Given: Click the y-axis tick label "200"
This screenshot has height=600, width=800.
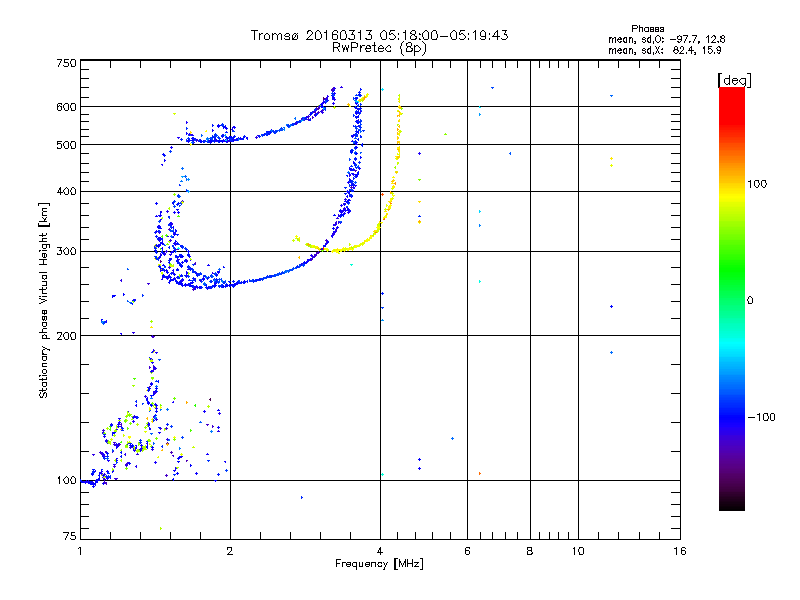Looking at the screenshot, I should click(66, 336).
